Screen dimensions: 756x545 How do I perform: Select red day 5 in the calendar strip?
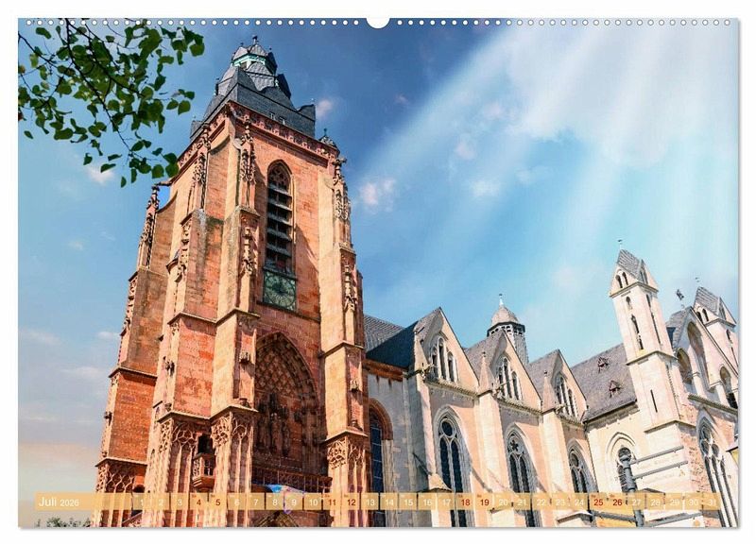[217, 502]
